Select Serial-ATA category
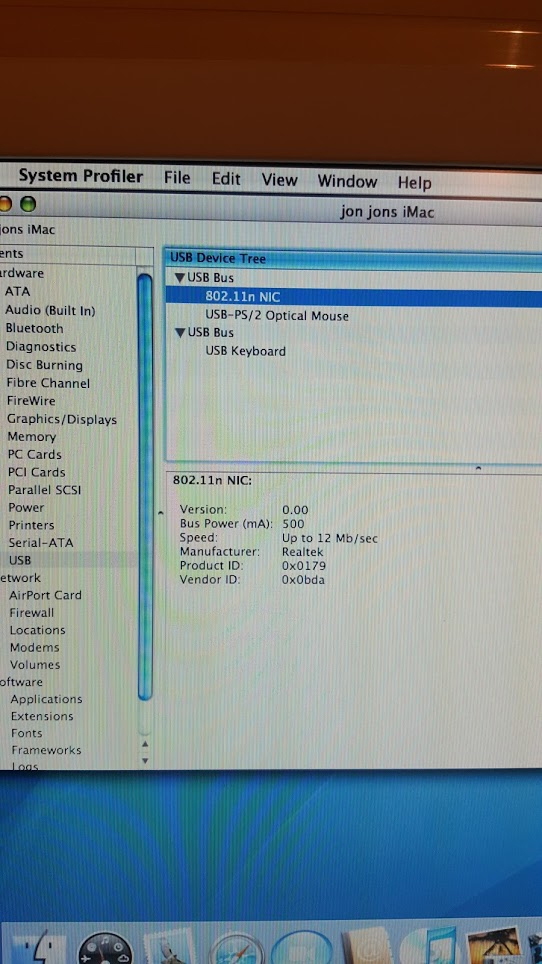The height and width of the screenshot is (964, 542). point(41,543)
